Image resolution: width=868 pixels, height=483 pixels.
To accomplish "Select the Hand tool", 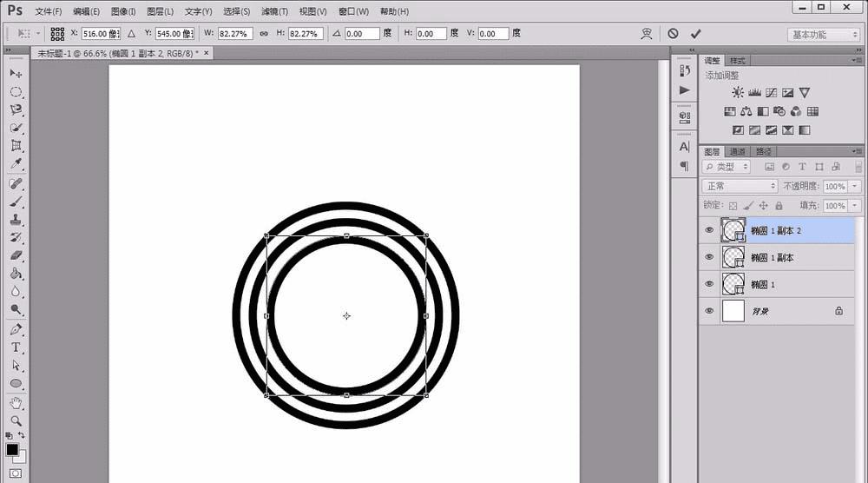I will tap(16, 403).
